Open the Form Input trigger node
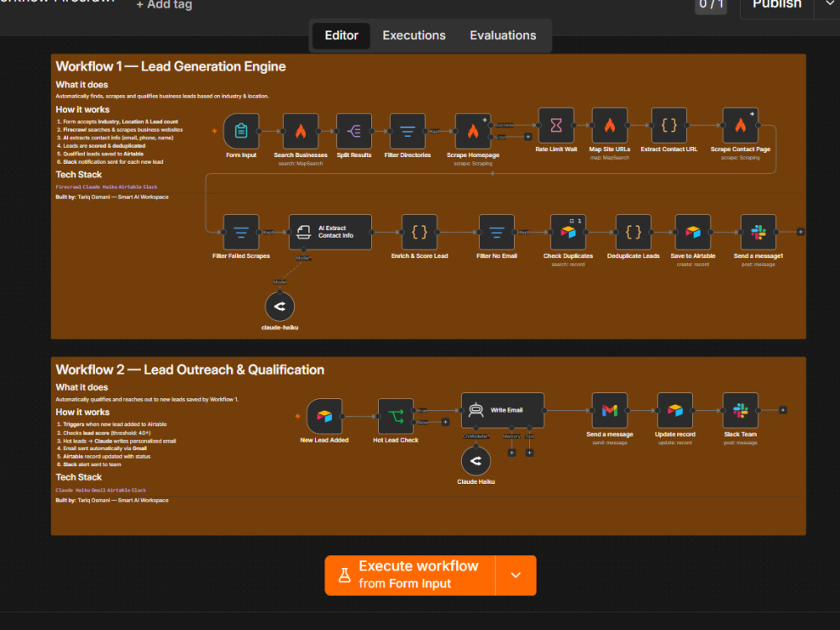Viewport: 840px width, 630px height. point(241,131)
